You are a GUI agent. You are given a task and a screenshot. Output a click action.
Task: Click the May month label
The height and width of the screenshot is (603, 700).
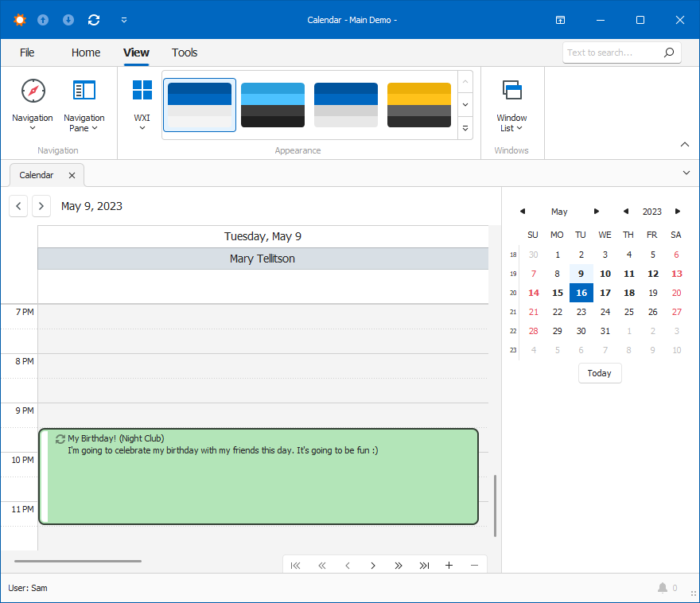(559, 212)
